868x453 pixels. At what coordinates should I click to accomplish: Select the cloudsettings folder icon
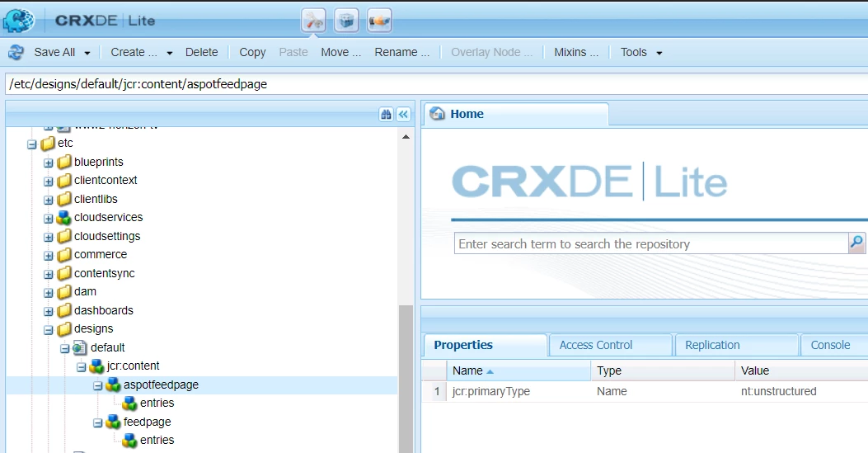click(x=65, y=236)
